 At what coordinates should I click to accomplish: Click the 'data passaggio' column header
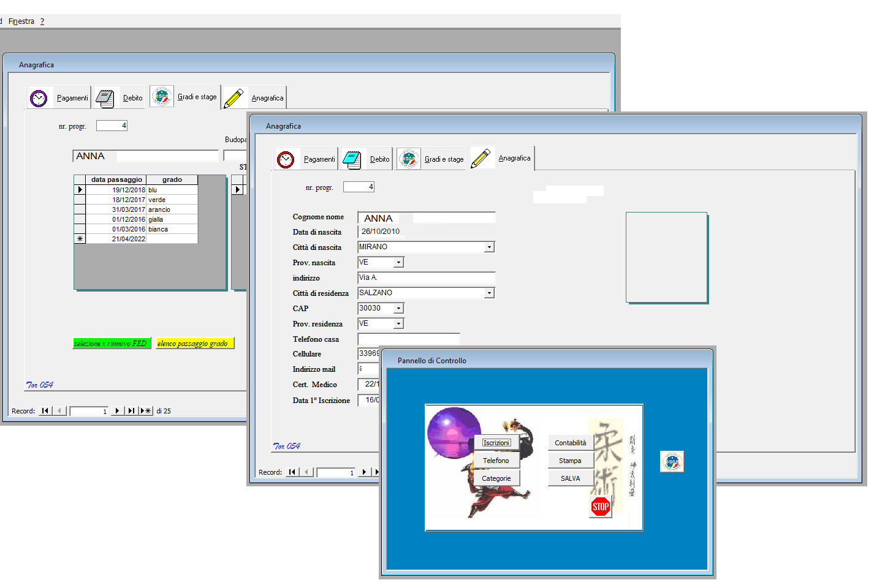[x=116, y=179]
